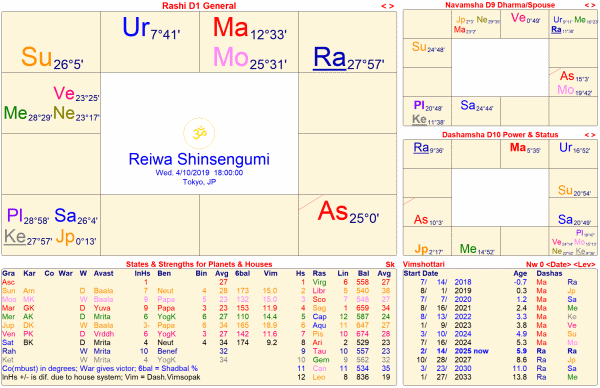Open Rashi D1 chart navigation arrows
600x388 pixels.
(x=387, y=6)
